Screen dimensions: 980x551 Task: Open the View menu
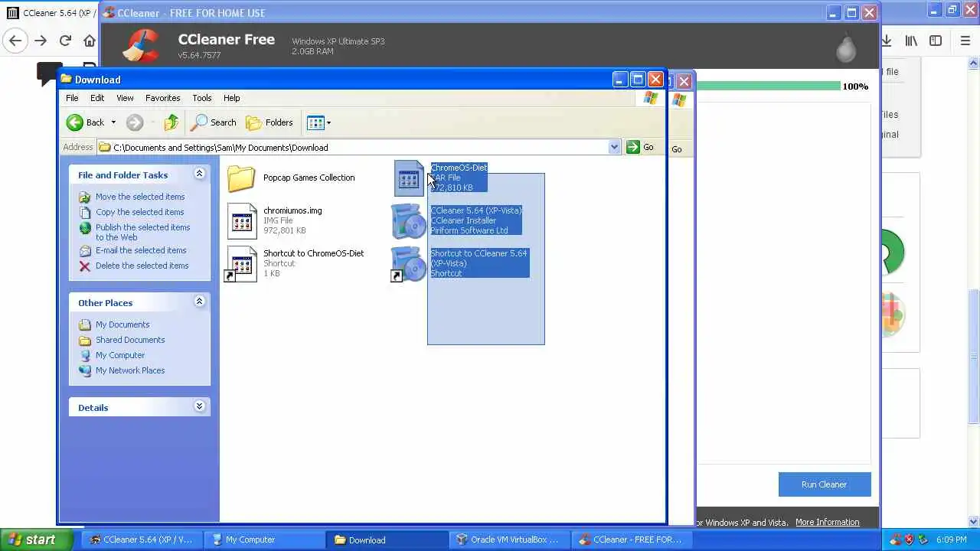(125, 98)
